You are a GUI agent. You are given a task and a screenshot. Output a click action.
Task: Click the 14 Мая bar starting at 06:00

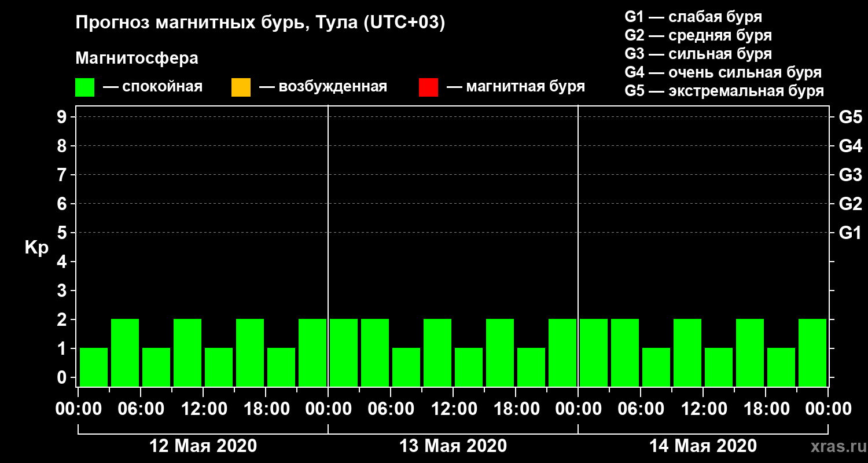[x=656, y=367]
